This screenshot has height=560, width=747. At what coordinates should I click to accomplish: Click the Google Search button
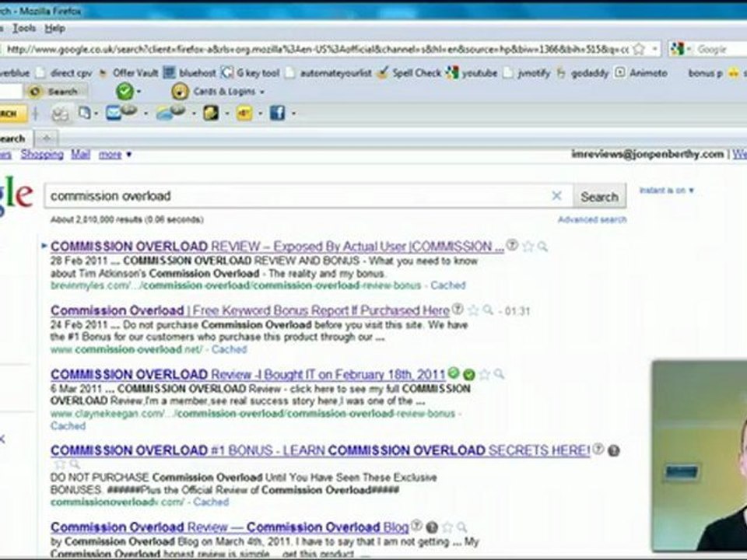(x=599, y=196)
